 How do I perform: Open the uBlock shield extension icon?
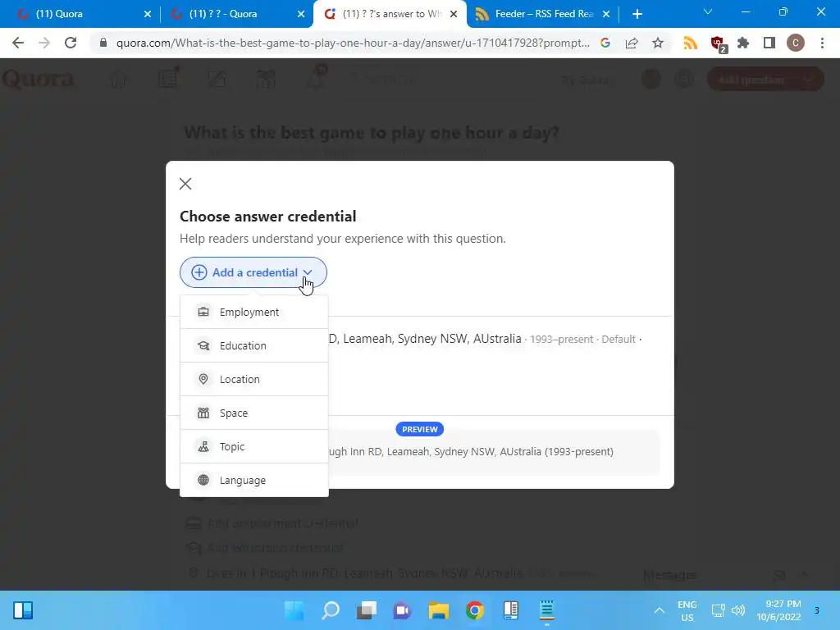[x=717, y=43]
